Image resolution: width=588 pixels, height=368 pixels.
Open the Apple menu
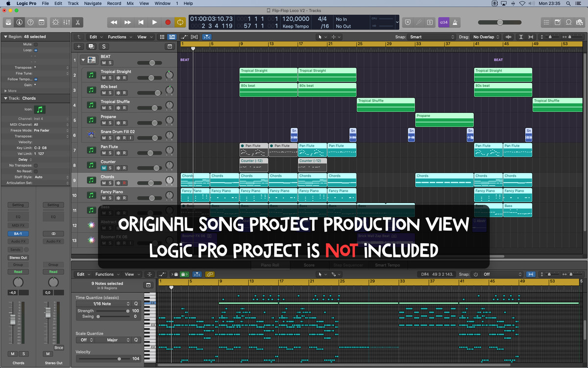[x=8, y=3]
